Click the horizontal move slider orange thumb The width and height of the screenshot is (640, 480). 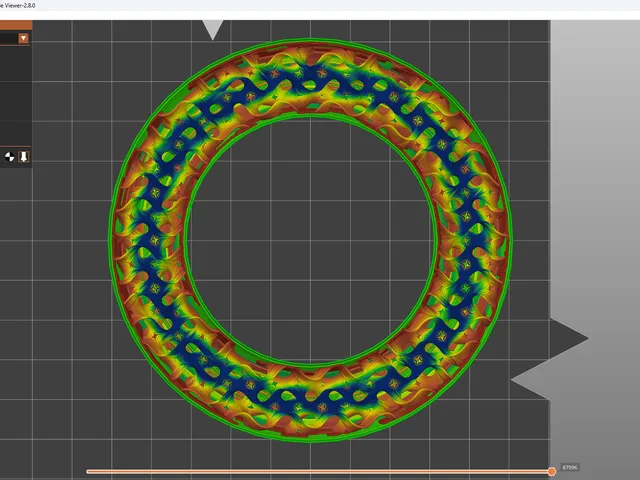point(552,471)
